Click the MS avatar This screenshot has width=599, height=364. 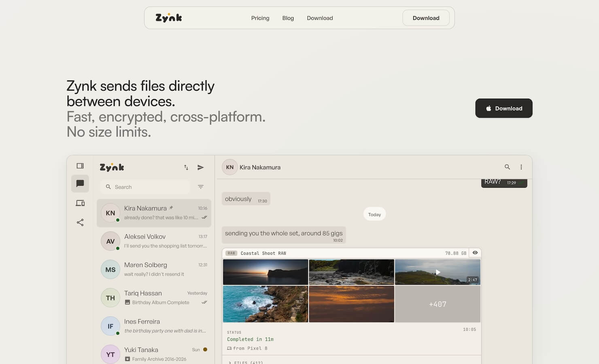coord(110,269)
